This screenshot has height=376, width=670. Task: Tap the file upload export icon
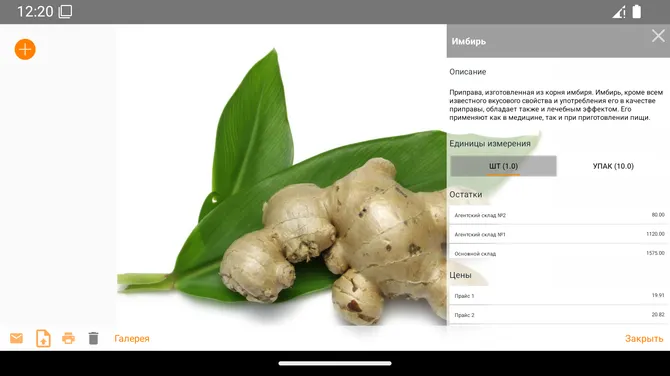tap(43, 338)
